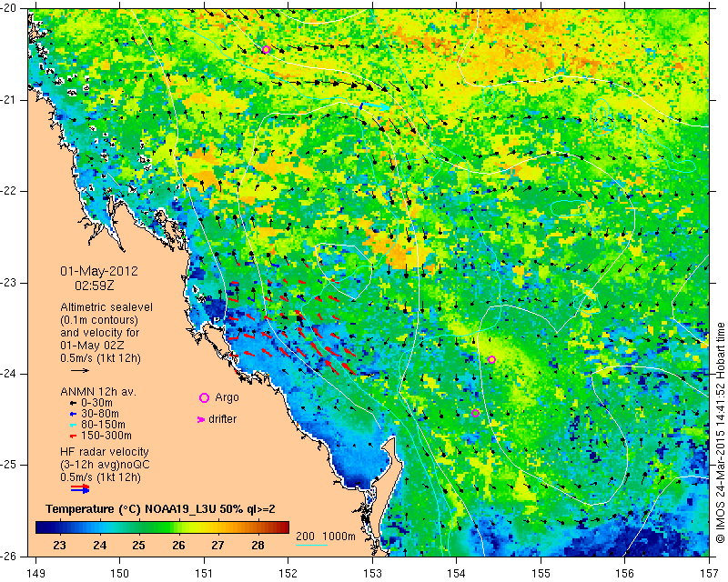Click the large cyan ANMN arrow near -21
The height and width of the screenshot is (582, 728).
[375, 105]
